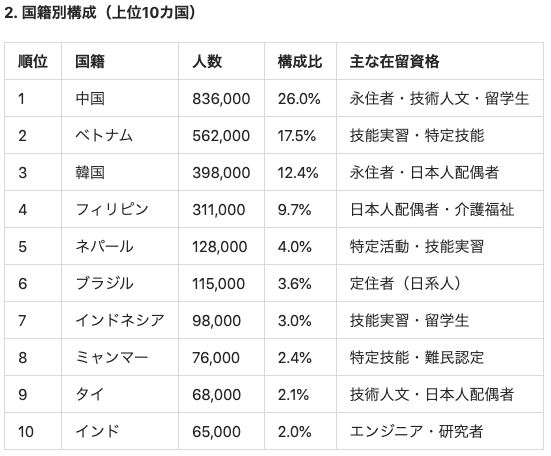Select the section heading 国籍別構成
This screenshot has height=456, width=551.
[x=59, y=13]
